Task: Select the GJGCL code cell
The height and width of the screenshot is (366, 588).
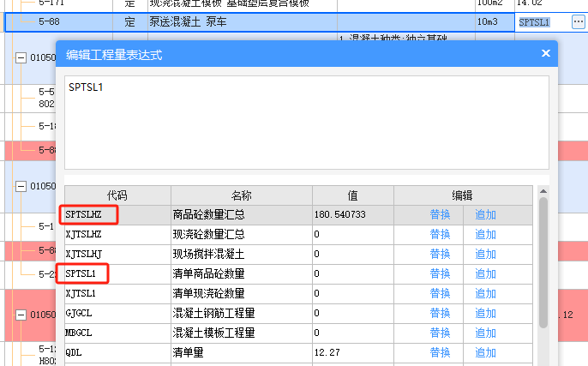Action: (x=117, y=314)
